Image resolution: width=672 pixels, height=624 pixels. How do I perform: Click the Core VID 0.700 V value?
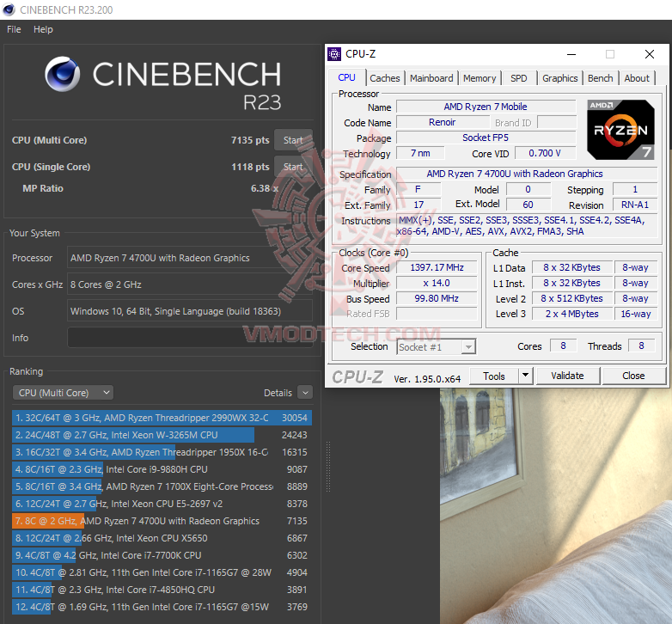click(545, 153)
